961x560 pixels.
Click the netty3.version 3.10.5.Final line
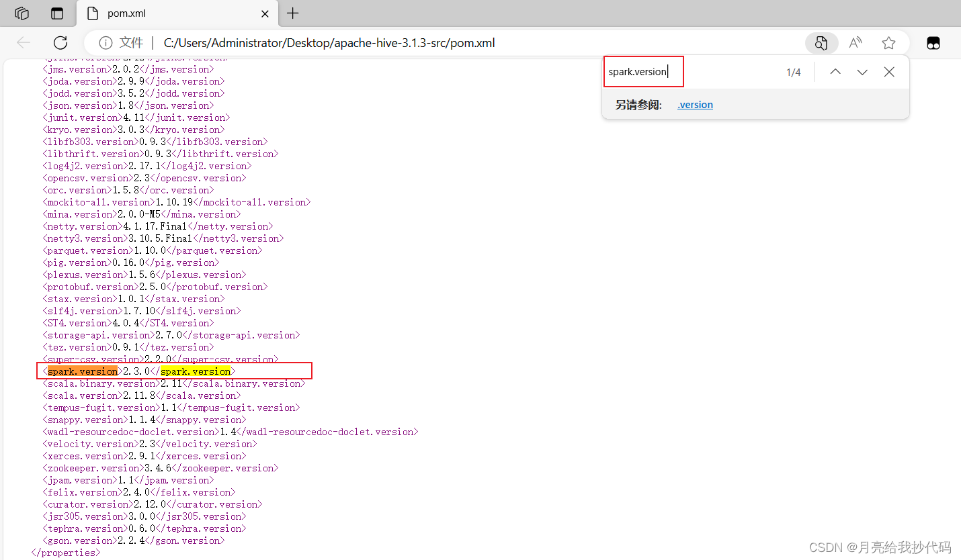pos(163,238)
